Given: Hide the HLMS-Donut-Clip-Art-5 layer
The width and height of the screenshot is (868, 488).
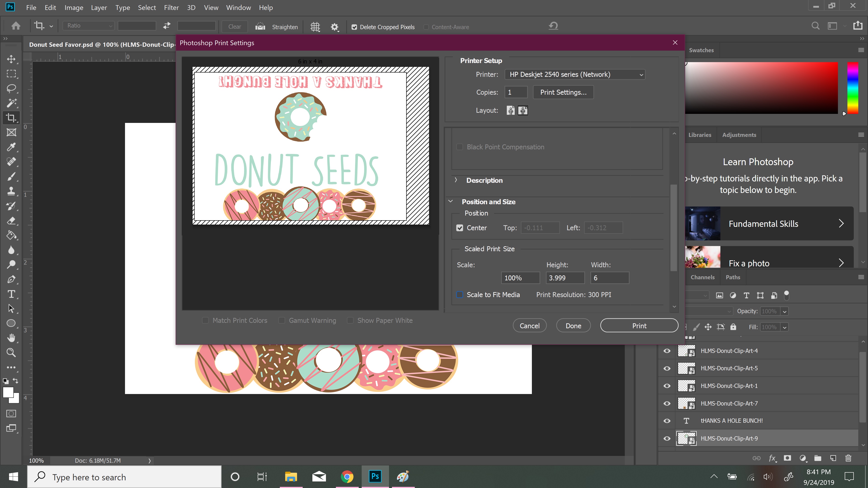Looking at the screenshot, I should click(x=667, y=368).
